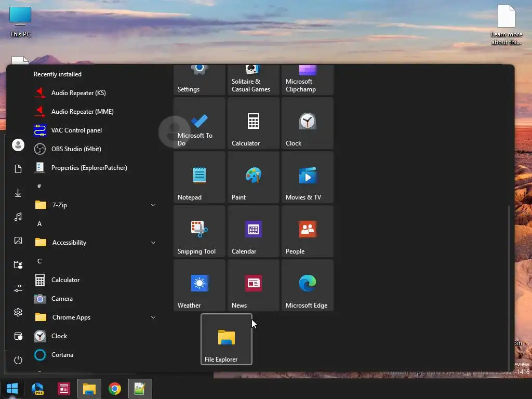Image resolution: width=532 pixels, height=399 pixels.
Task: Click the Windows Start button
Action: 12,389
